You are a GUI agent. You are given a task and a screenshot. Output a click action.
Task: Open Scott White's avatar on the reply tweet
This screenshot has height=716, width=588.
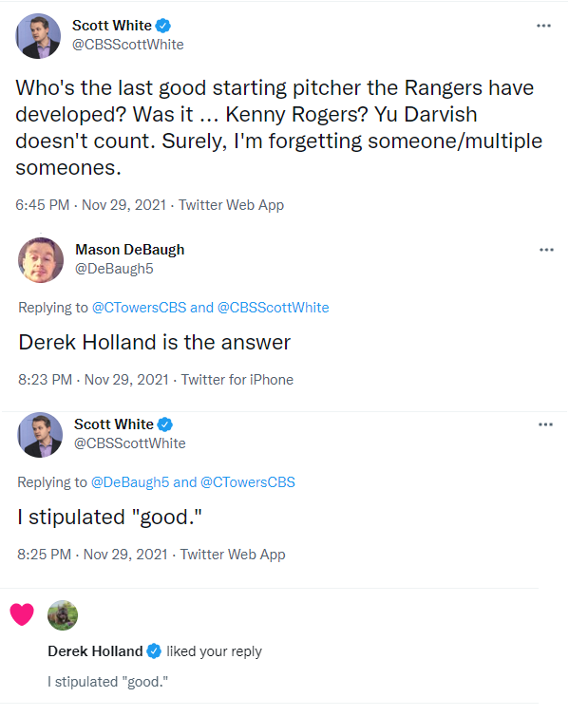[40, 435]
